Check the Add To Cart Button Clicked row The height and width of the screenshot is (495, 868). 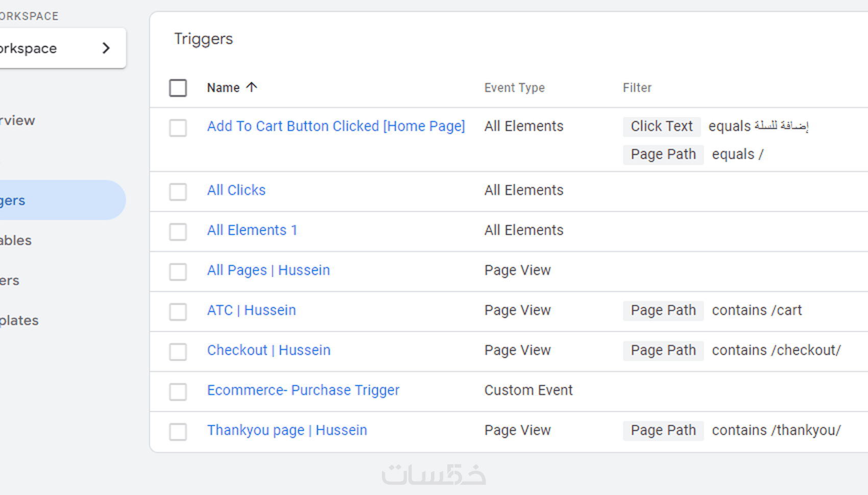coord(178,128)
